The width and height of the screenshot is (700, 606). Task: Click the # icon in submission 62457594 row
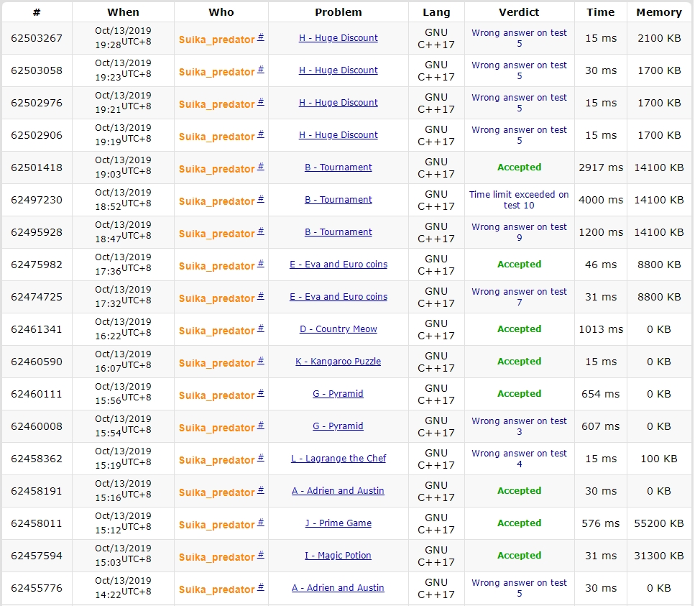click(261, 554)
